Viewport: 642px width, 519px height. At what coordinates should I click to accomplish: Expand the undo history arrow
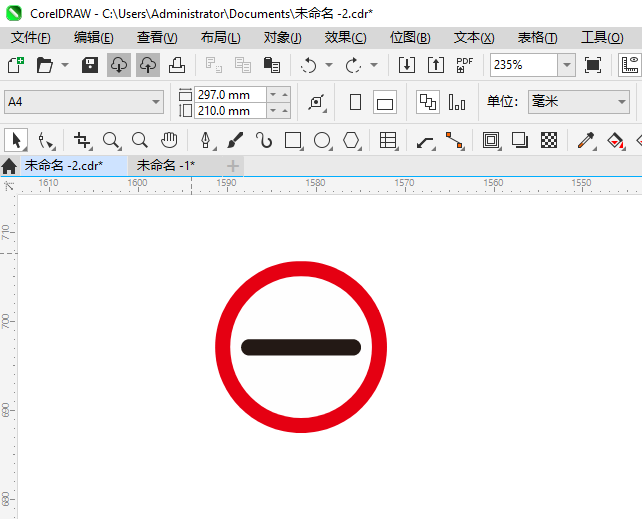click(x=329, y=65)
